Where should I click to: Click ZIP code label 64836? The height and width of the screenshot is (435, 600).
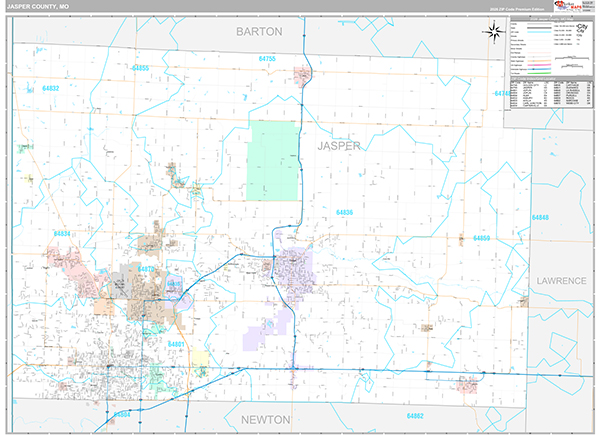pyautogui.click(x=344, y=213)
